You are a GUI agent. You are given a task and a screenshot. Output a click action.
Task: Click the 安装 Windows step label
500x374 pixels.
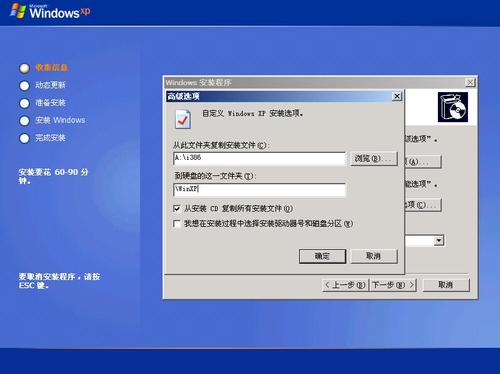(60, 120)
